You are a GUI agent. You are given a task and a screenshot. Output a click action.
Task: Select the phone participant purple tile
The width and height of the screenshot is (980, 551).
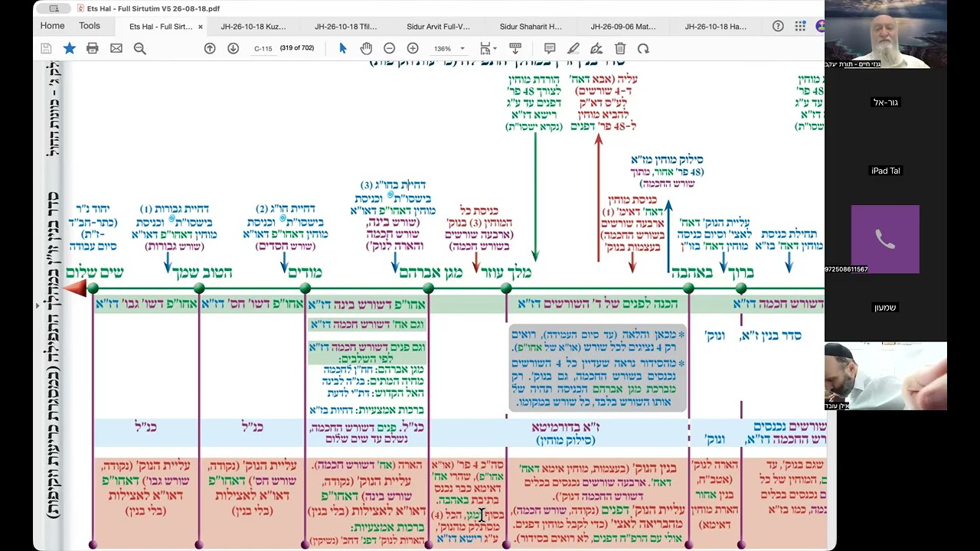(885, 240)
